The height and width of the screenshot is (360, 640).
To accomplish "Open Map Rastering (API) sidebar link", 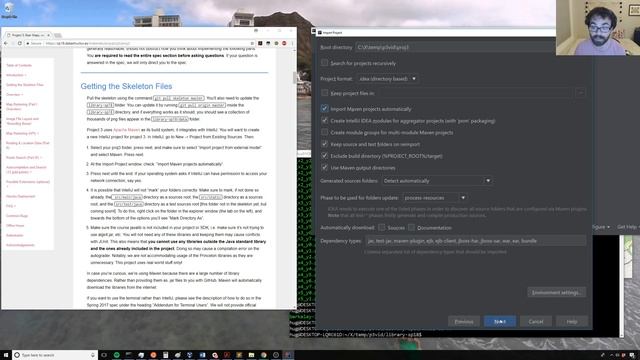I will (x=22, y=133).
